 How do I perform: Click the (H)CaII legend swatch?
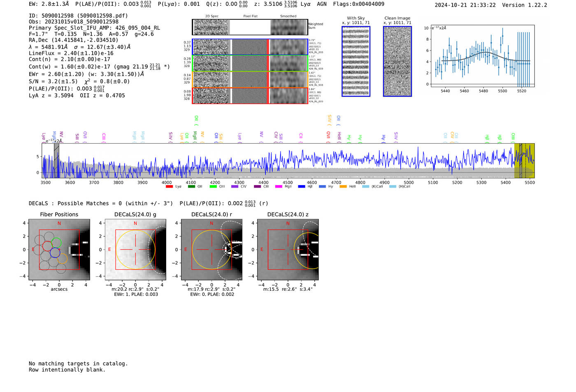coord(393,187)
